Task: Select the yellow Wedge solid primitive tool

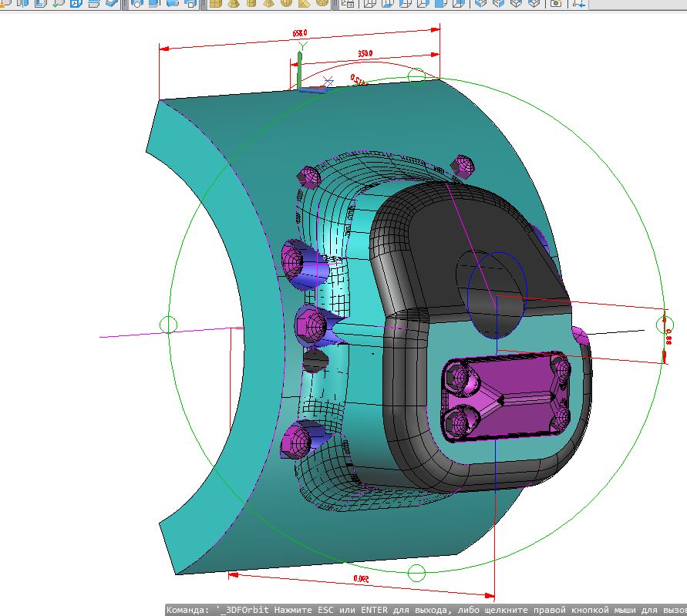Action: [x=304, y=4]
